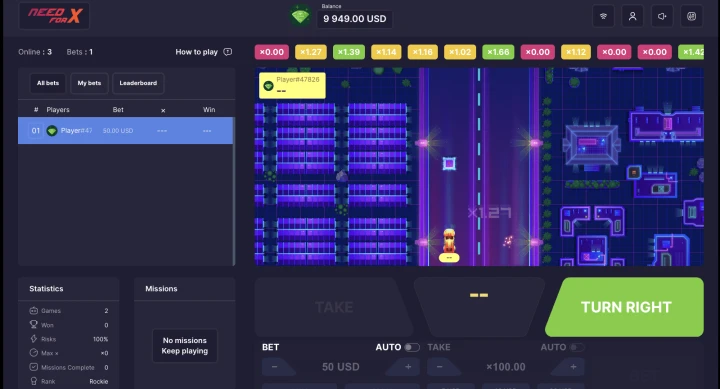The image size is (720, 389).
Task: Click the yellow ×1.12 history chip
Action: tap(576, 52)
